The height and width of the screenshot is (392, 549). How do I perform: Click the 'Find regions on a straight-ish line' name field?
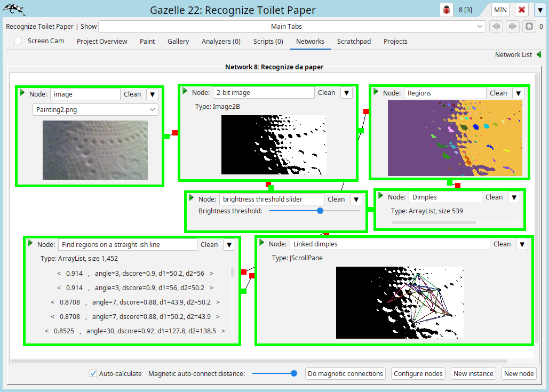pos(127,245)
